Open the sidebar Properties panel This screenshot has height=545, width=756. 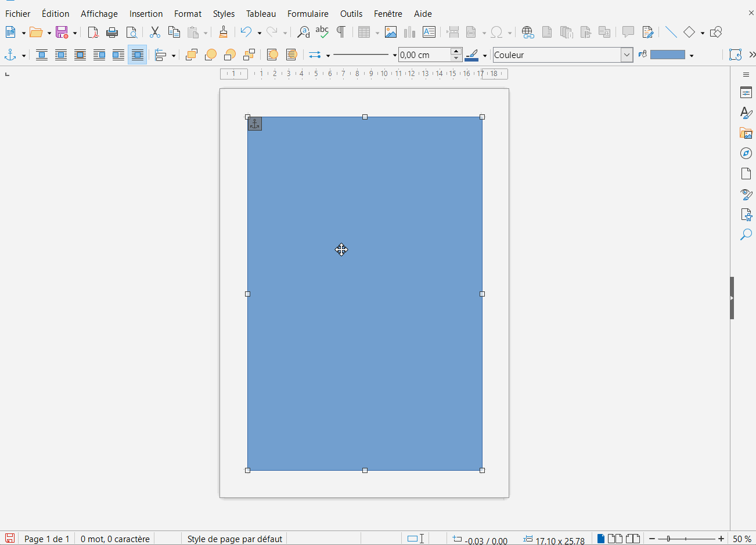746,93
